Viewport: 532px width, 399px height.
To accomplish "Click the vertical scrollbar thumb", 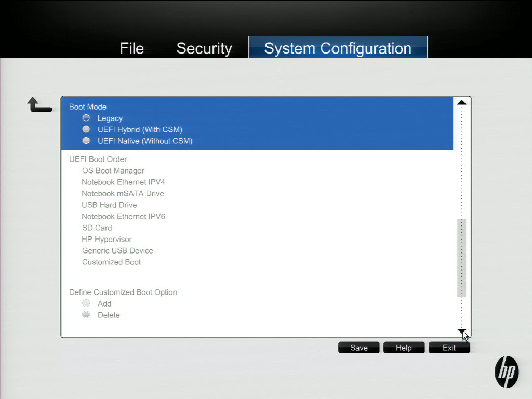I will coord(461,257).
